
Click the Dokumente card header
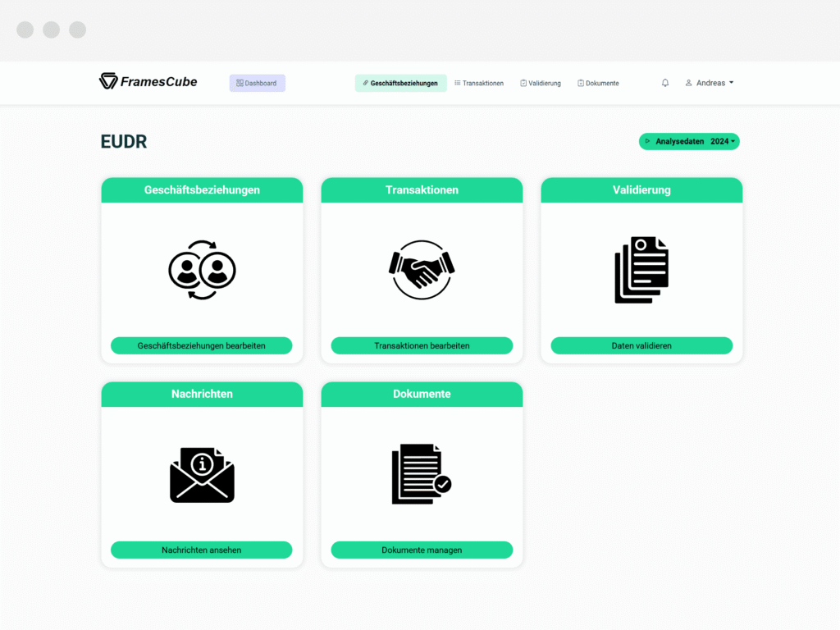pyautogui.click(x=422, y=394)
